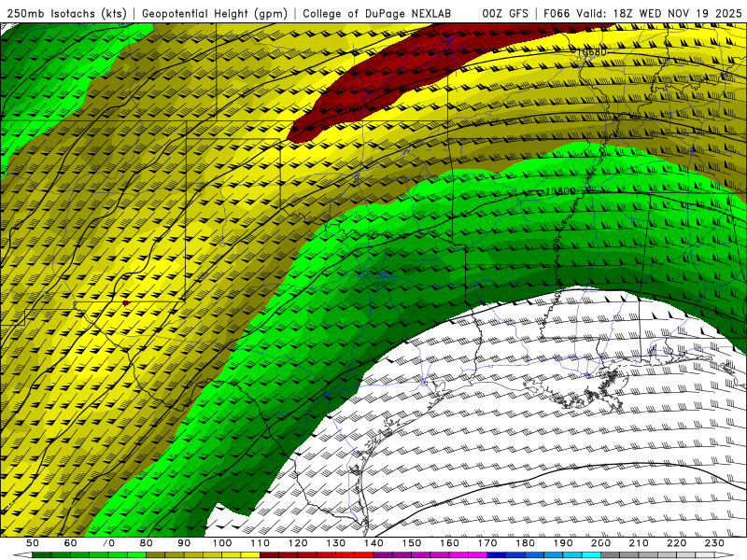Click the magenta swatch below 150

click(421, 555)
